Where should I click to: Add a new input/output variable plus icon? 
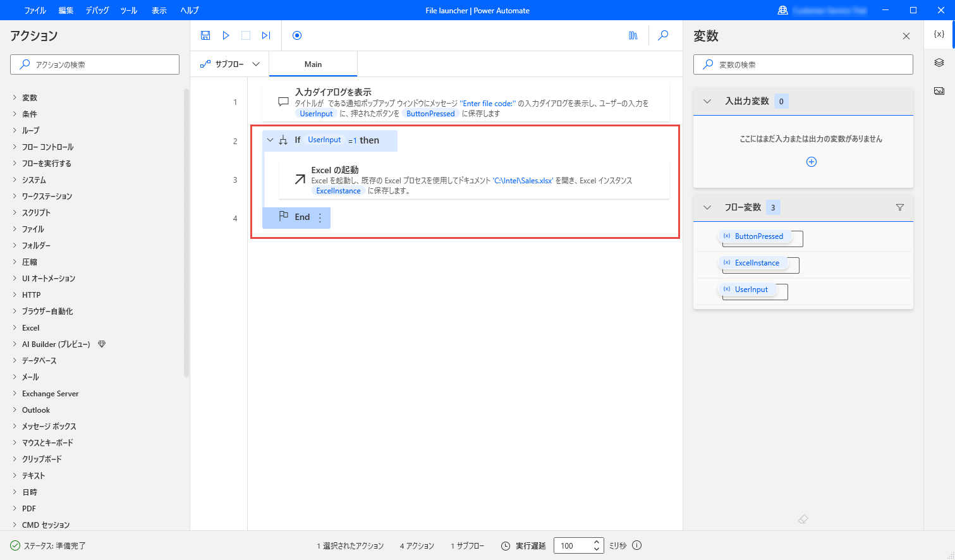[x=812, y=162]
